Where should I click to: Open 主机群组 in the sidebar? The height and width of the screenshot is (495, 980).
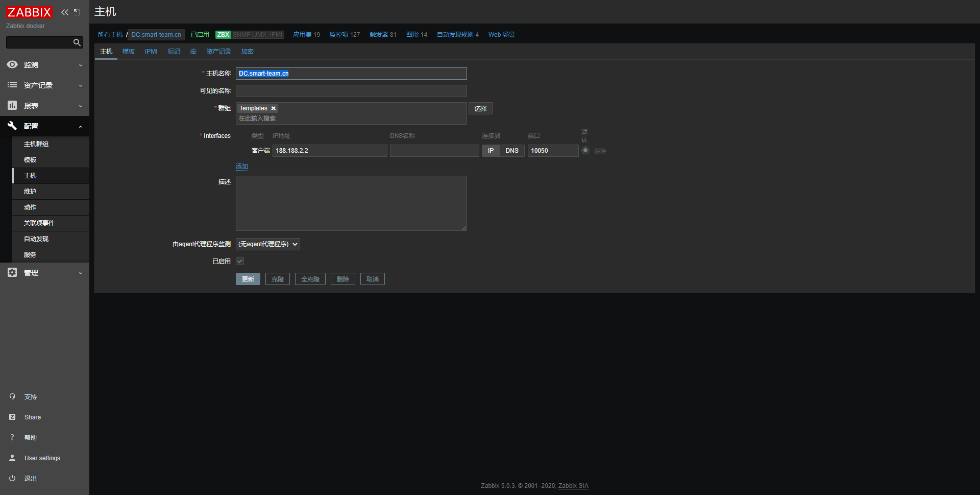point(51,144)
